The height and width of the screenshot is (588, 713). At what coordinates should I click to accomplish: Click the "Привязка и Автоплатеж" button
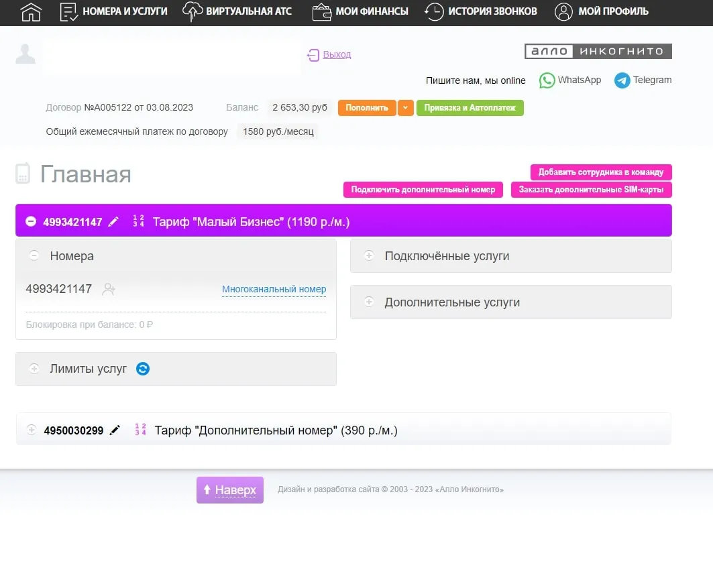point(470,108)
